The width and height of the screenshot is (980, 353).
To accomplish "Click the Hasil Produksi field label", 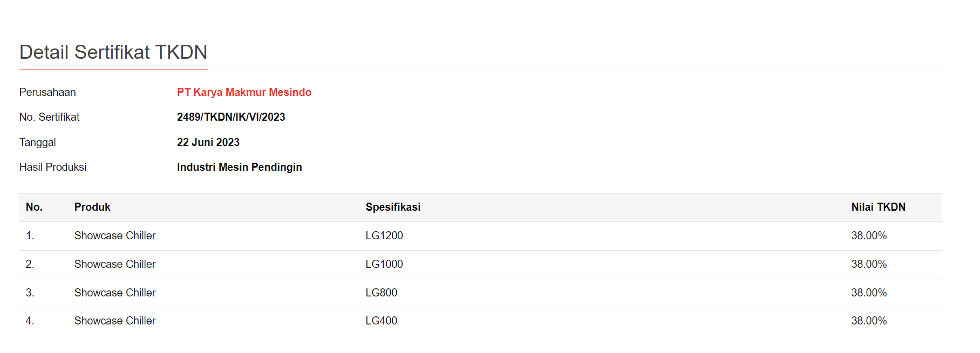I will tap(53, 167).
